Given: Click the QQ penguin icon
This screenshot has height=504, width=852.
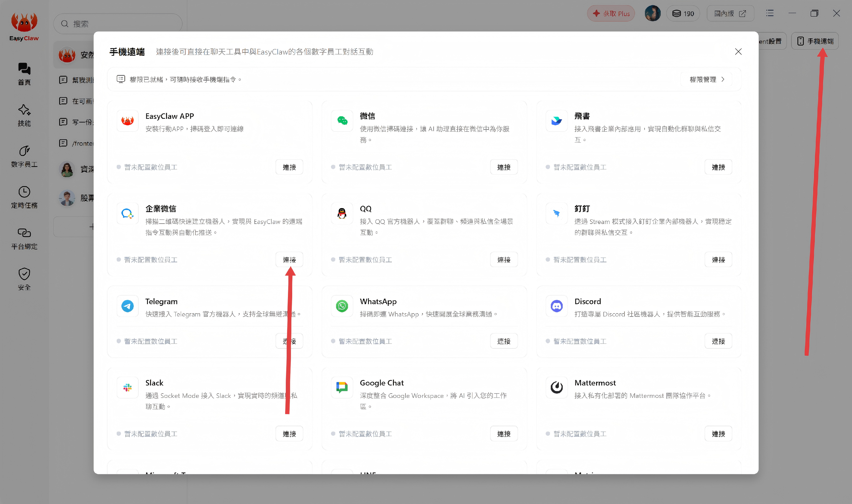Looking at the screenshot, I should pyautogui.click(x=342, y=213).
